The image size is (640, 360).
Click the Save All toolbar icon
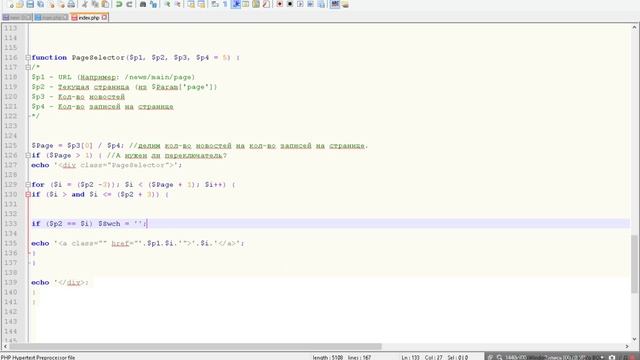click(41, 4)
